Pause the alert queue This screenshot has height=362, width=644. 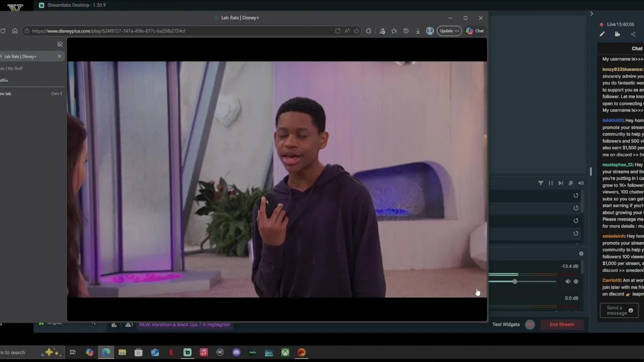pos(550,183)
